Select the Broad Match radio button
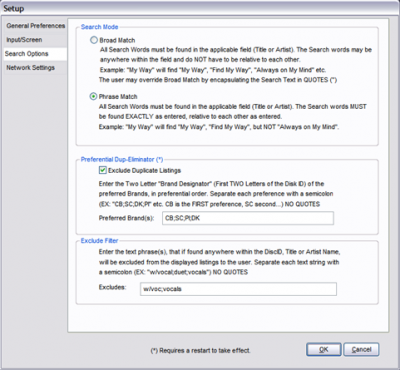The image size is (400, 370). [x=94, y=40]
